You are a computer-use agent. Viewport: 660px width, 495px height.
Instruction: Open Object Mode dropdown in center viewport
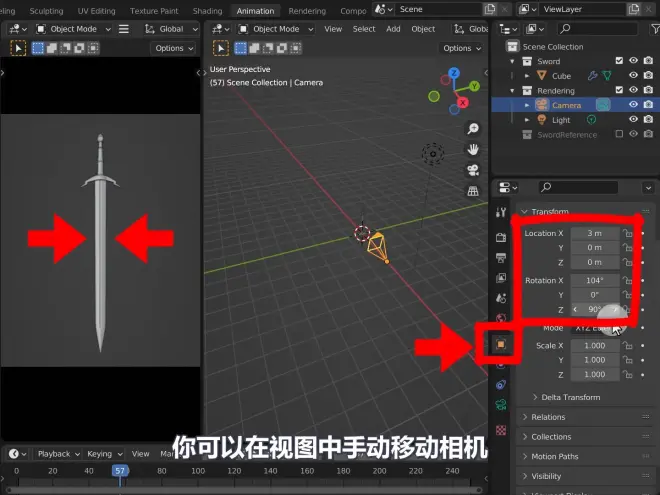point(276,29)
